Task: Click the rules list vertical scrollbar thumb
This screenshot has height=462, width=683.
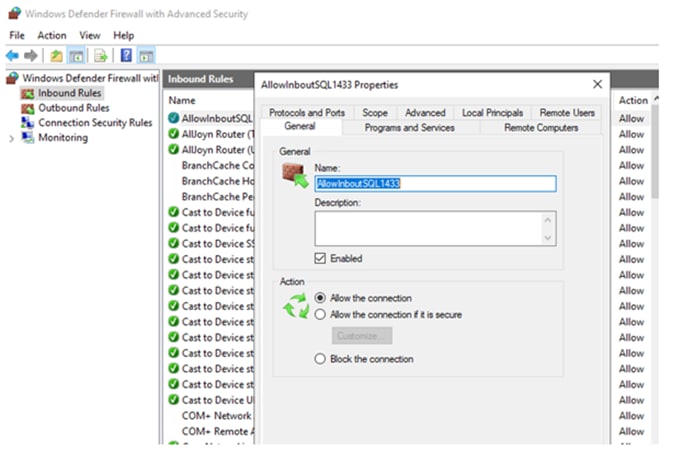Action: [x=655, y=151]
